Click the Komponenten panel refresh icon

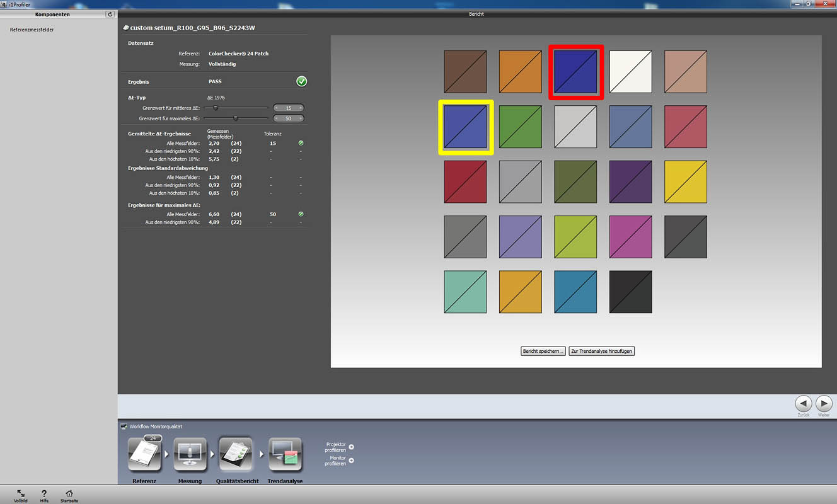click(110, 14)
